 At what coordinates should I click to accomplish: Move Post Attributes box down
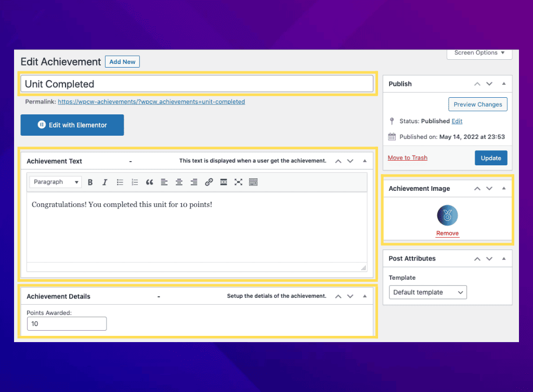coord(489,259)
